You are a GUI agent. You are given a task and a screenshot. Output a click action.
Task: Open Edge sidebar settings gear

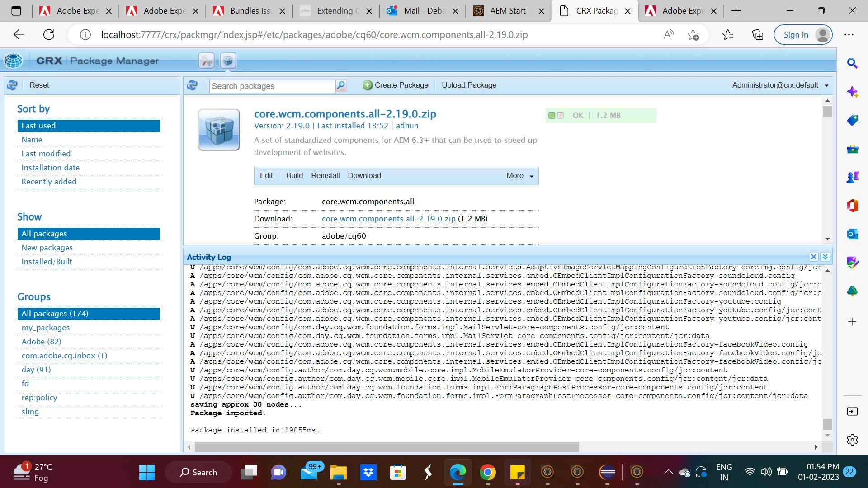tap(852, 440)
